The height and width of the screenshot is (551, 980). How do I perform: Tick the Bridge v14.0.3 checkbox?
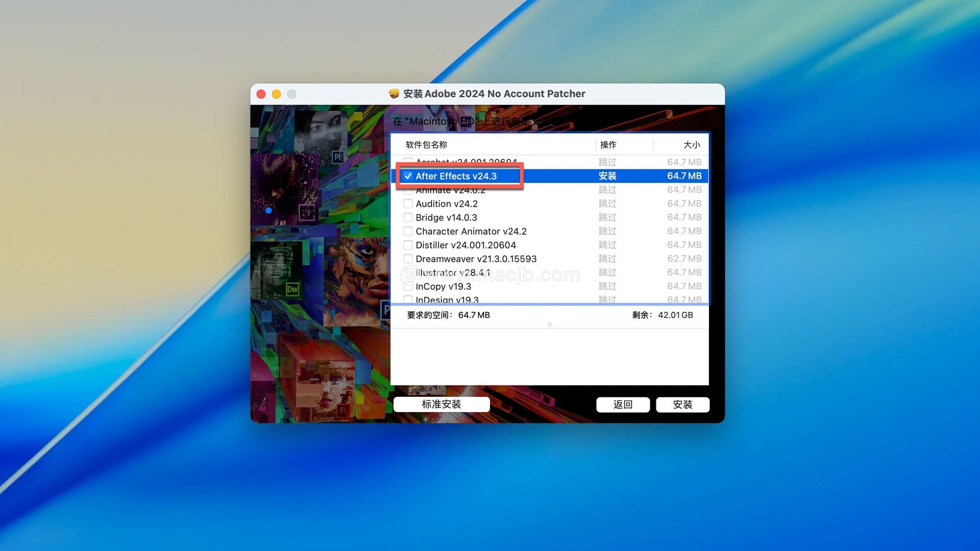pos(408,217)
